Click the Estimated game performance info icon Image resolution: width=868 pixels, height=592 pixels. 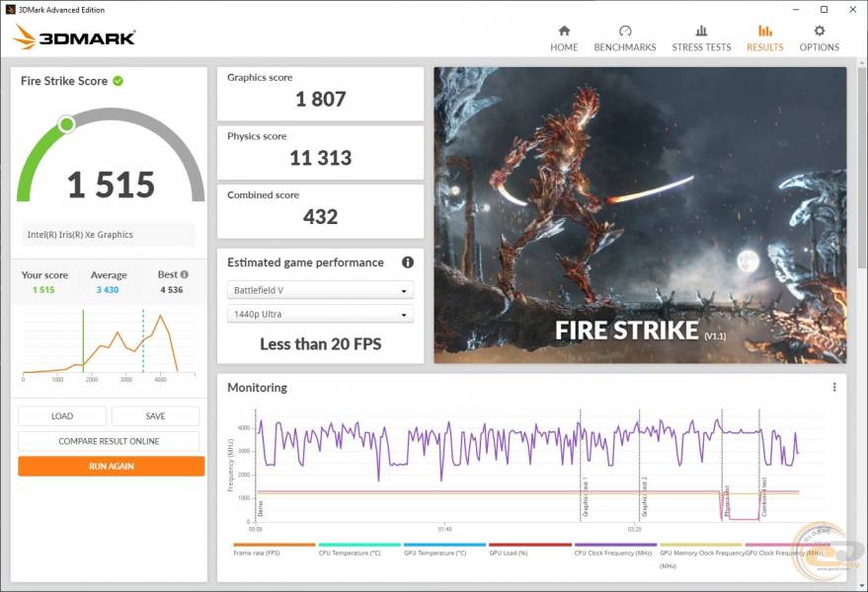(408, 262)
